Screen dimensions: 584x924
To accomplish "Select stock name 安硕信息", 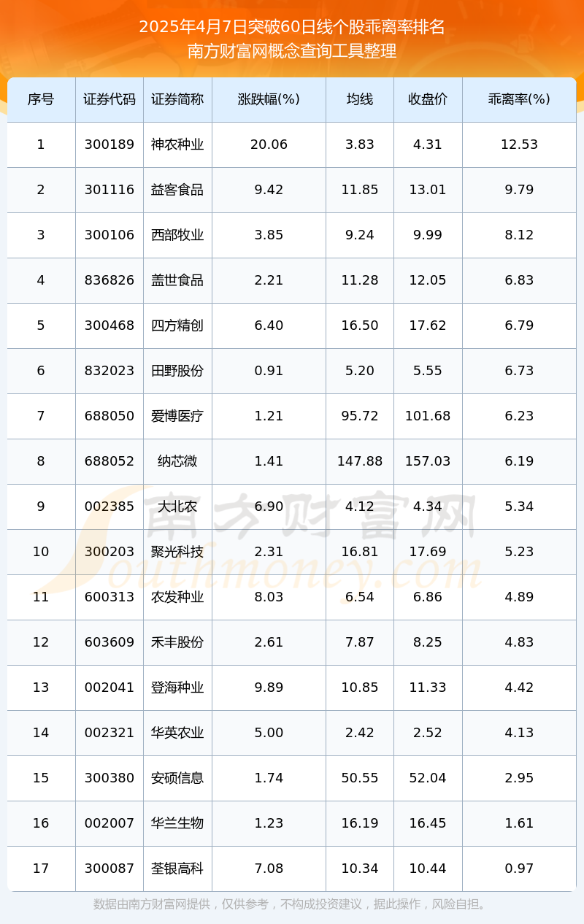I will click(177, 778).
